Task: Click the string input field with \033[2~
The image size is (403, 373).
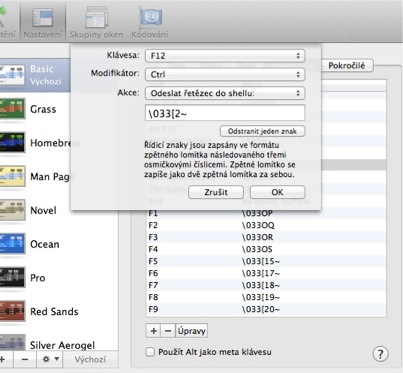Action: (225, 113)
